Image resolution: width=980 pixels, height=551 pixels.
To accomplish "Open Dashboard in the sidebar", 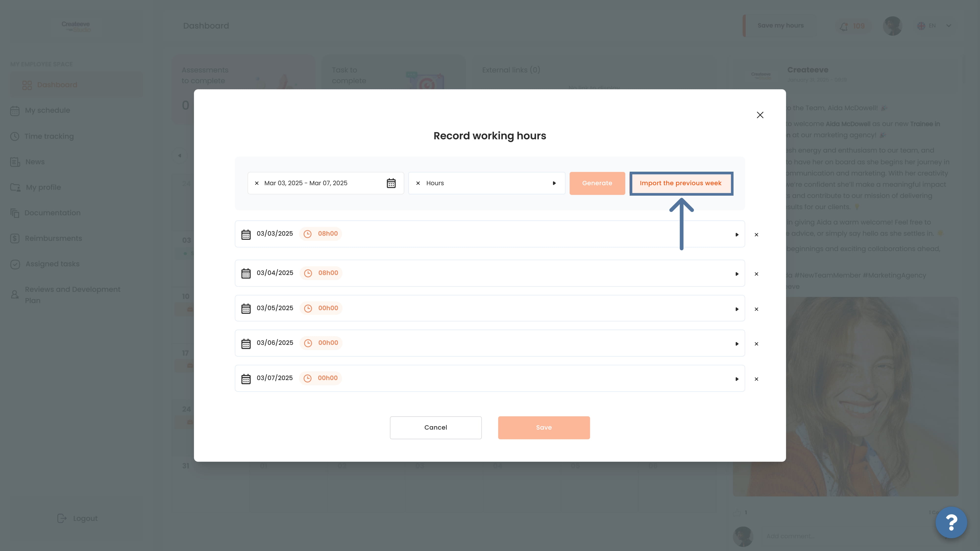I will (x=76, y=85).
